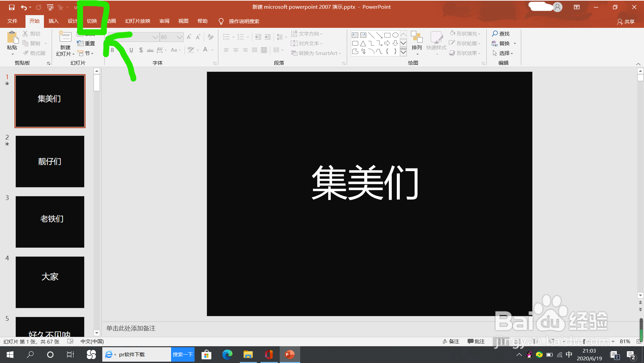Viewport: 644px width, 363px height.
Task: Toggle the Notes (备注) pane
Action: (451, 341)
